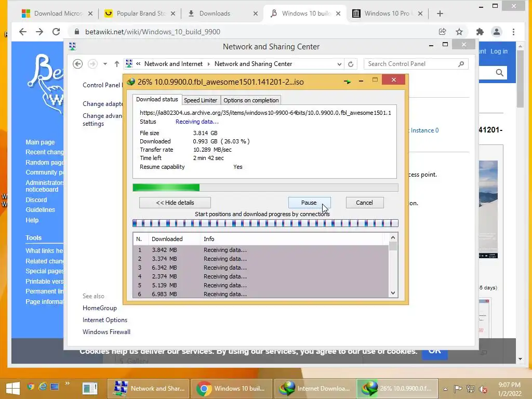Image resolution: width=532 pixels, height=399 pixels.
Task: Open the Chrome profile avatar icon
Action: tap(496, 32)
